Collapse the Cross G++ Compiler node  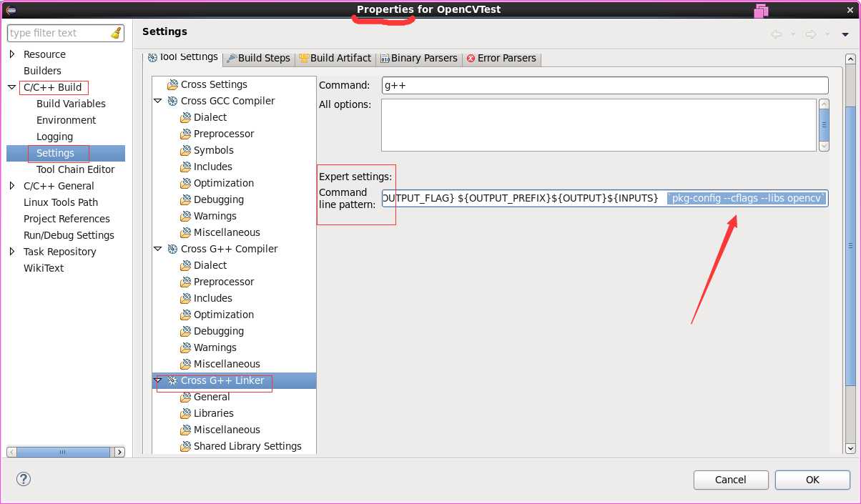(x=158, y=249)
